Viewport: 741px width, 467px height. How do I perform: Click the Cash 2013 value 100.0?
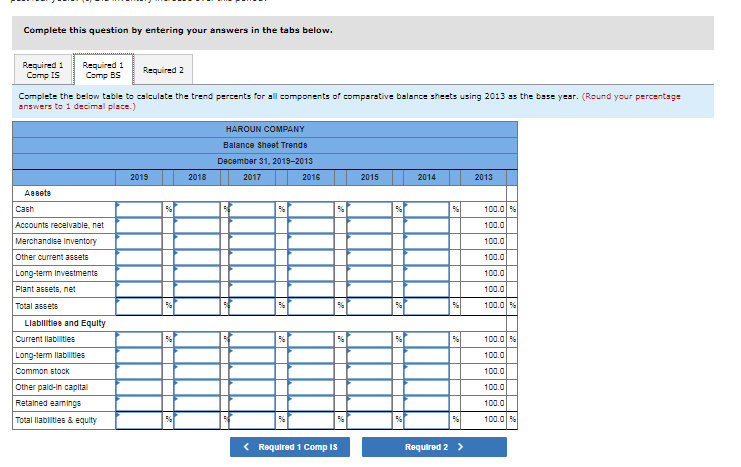tap(494, 209)
